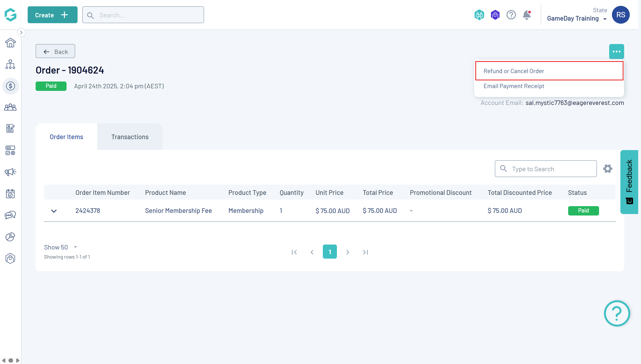Click the help question mark icon in the header
The width and height of the screenshot is (641, 364).
pyautogui.click(x=511, y=15)
